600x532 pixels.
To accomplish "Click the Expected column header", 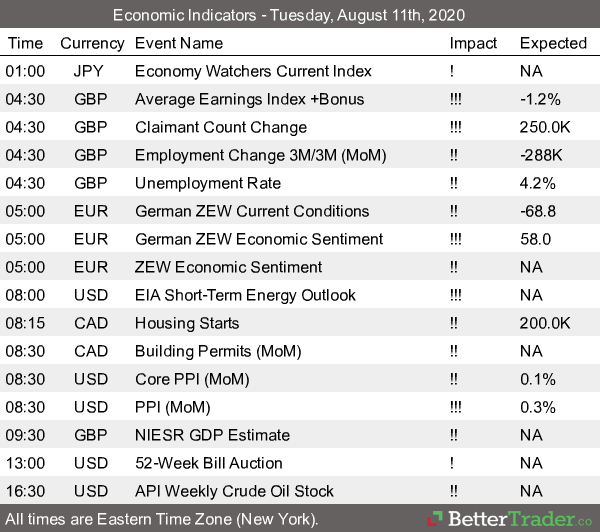I will [553, 43].
